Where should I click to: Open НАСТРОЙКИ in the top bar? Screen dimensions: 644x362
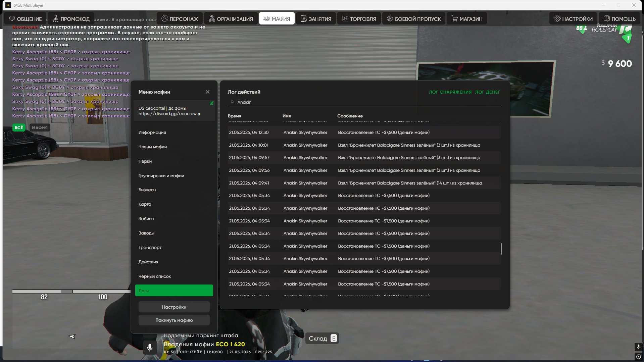tap(573, 19)
